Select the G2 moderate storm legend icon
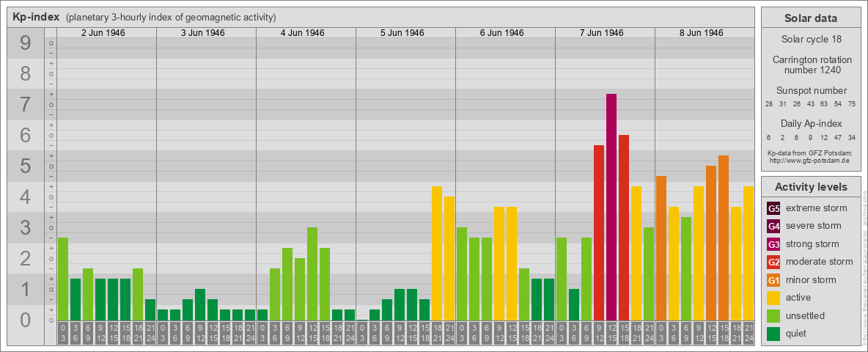The height and width of the screenshot is (352, 868). tap(773, 262)
